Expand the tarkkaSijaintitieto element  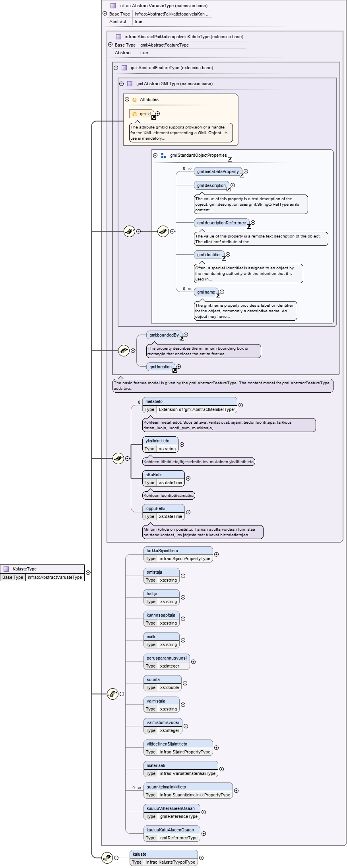pos(217,554)
